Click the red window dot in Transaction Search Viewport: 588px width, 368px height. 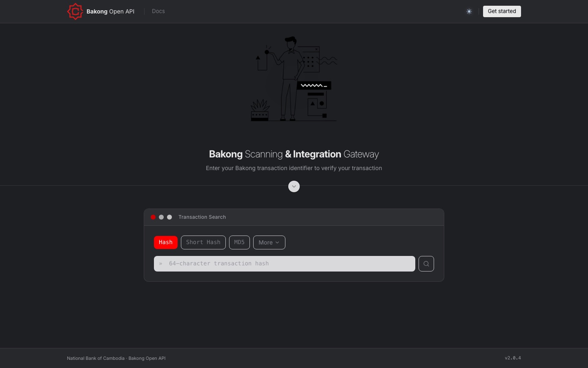pyautogui.click(x=153, y=217)
